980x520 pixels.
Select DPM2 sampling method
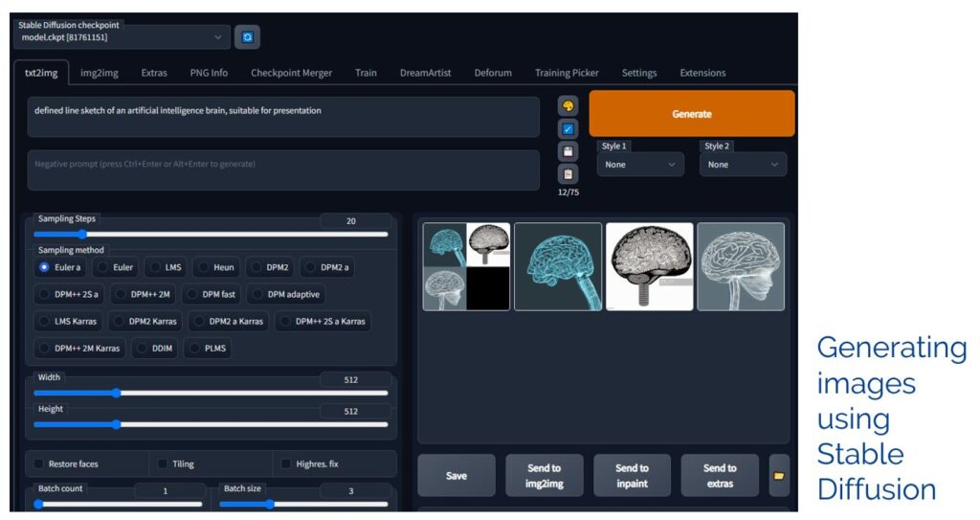point(270,267)
